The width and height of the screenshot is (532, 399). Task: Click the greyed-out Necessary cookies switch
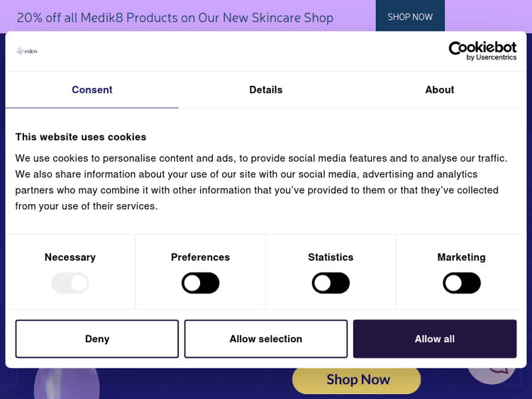click(x=70, y=283)
